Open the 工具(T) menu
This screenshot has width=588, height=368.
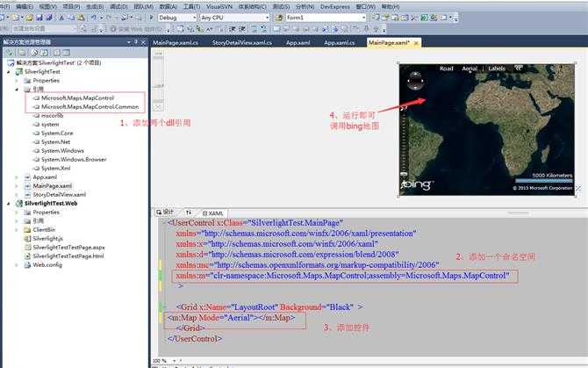click(x=191, y=6)
